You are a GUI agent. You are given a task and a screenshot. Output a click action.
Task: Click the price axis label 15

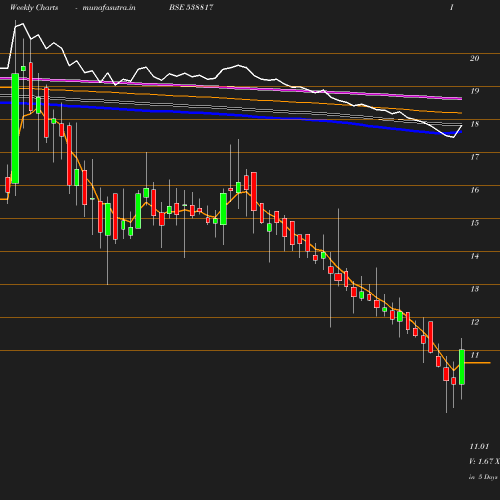pos(475,223)
